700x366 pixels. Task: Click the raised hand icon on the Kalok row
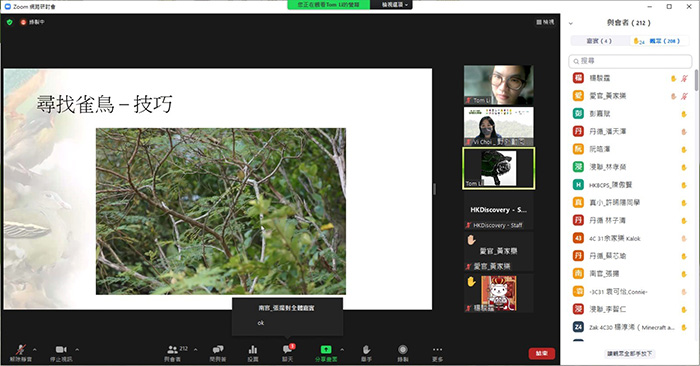point(683,238)
